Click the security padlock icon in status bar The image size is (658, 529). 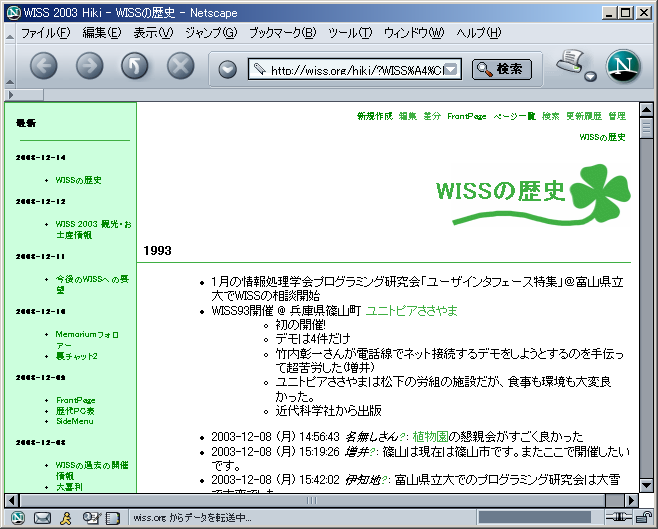coord(643,518)
